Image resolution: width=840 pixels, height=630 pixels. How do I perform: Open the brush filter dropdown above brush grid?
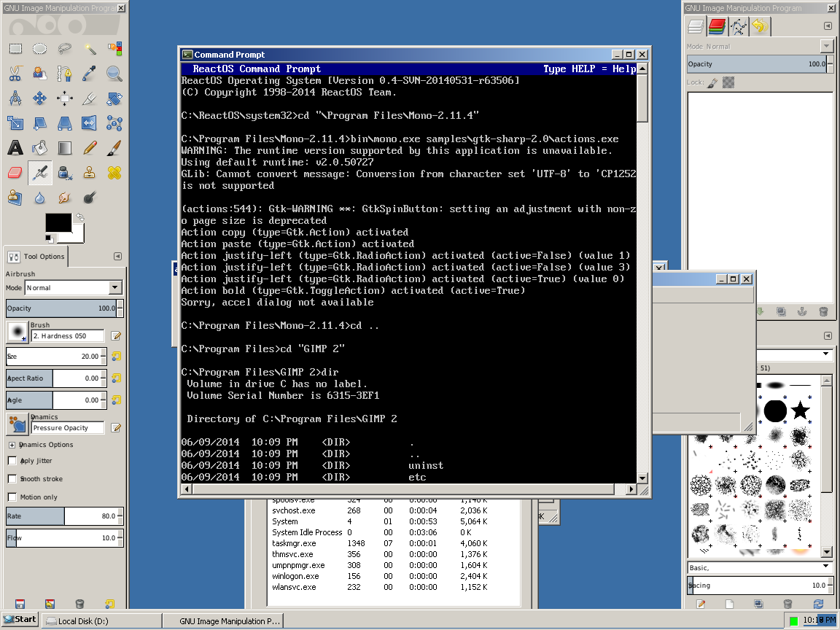click(x=825, y=354)
